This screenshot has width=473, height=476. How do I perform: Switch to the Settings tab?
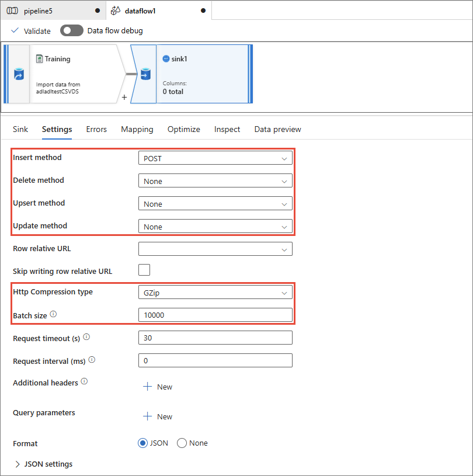57,129
